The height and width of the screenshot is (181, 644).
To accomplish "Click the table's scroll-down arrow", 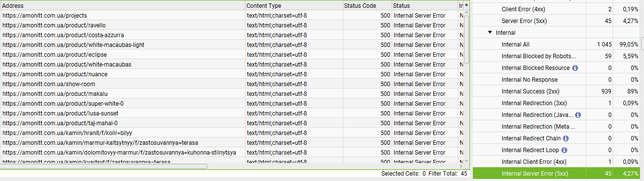I will 466,160.
